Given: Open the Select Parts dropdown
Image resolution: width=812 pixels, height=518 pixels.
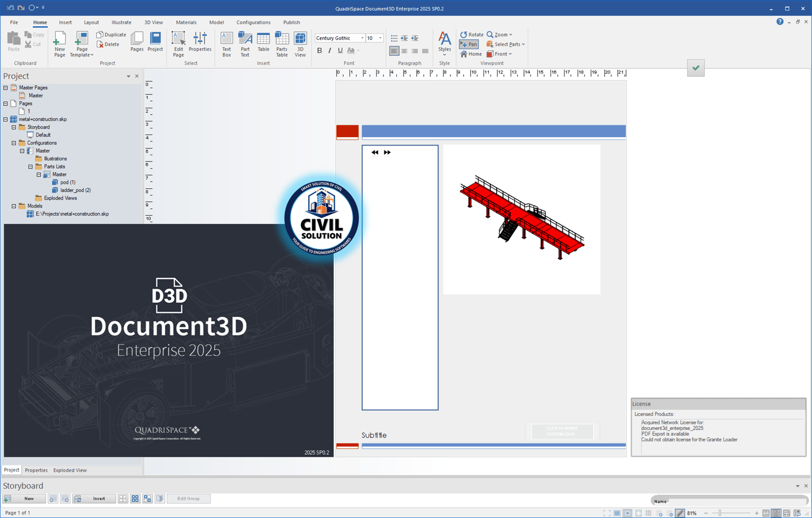Looking at the screenshot, I should click(x=506, y=44).
